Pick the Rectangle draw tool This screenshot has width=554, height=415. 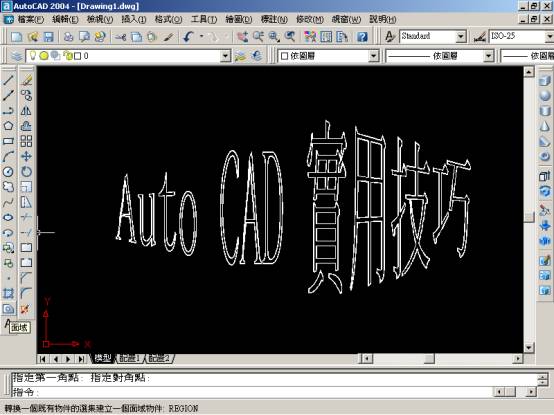tap(8, 141)
